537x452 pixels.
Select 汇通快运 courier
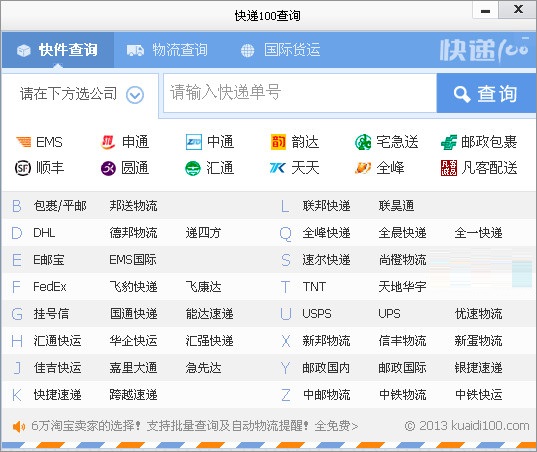pyautogui.click(x=57, y=341)
